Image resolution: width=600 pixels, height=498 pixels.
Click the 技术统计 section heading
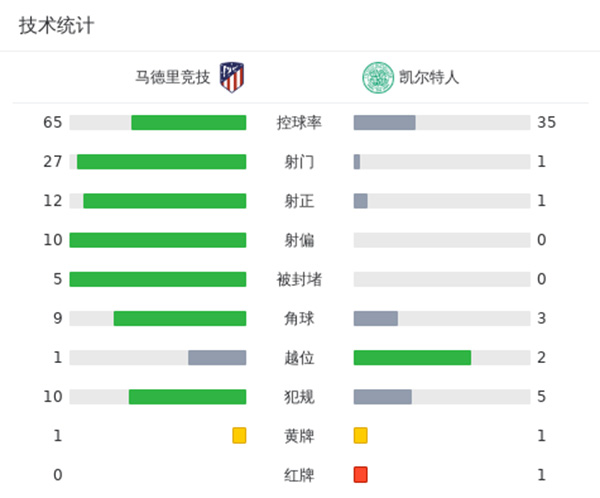(x=56, y=27)
